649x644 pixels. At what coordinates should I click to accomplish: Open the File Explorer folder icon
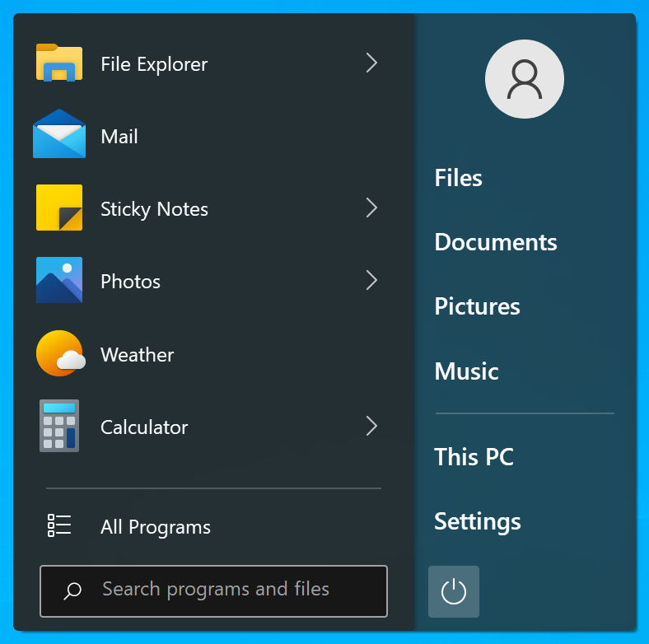pos(59,63)
